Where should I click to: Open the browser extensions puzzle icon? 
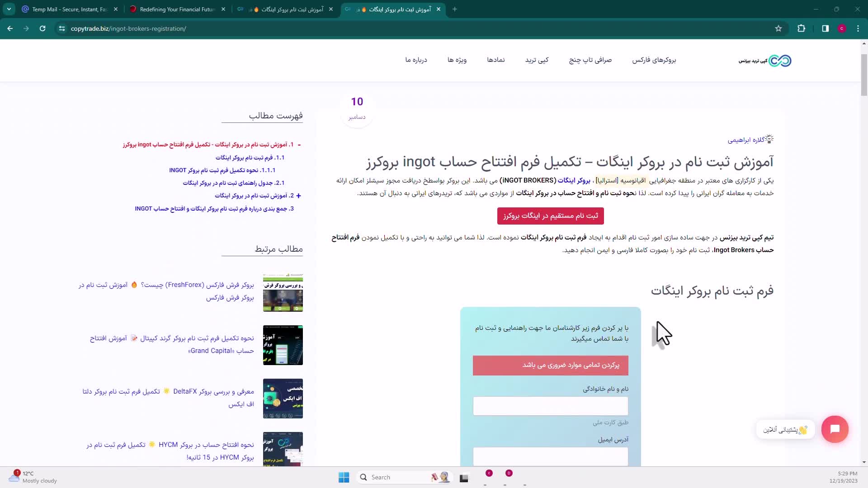point(801,28)
